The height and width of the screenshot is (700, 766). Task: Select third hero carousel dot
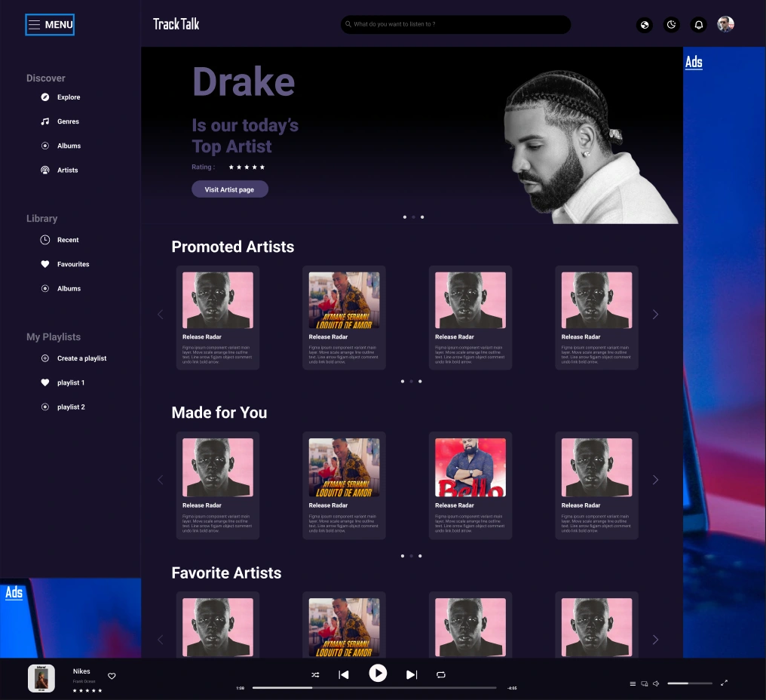pyautogui.click(x=422, y=217)
